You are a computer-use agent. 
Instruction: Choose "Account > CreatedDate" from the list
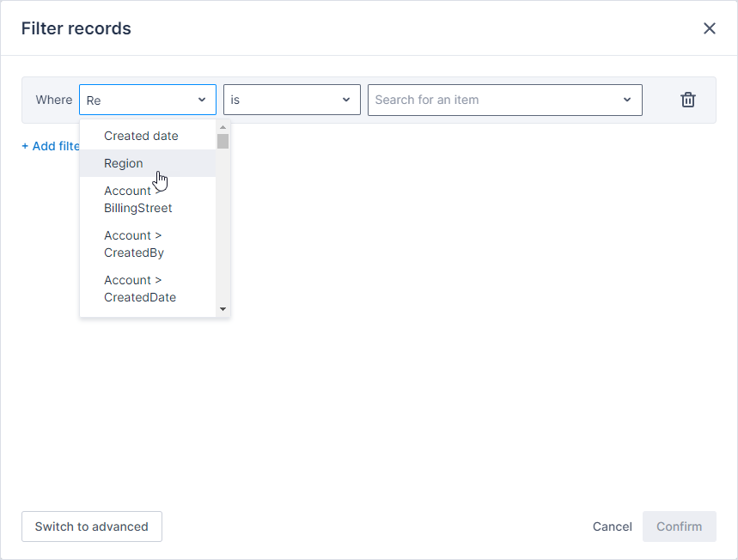pos(140,289)
